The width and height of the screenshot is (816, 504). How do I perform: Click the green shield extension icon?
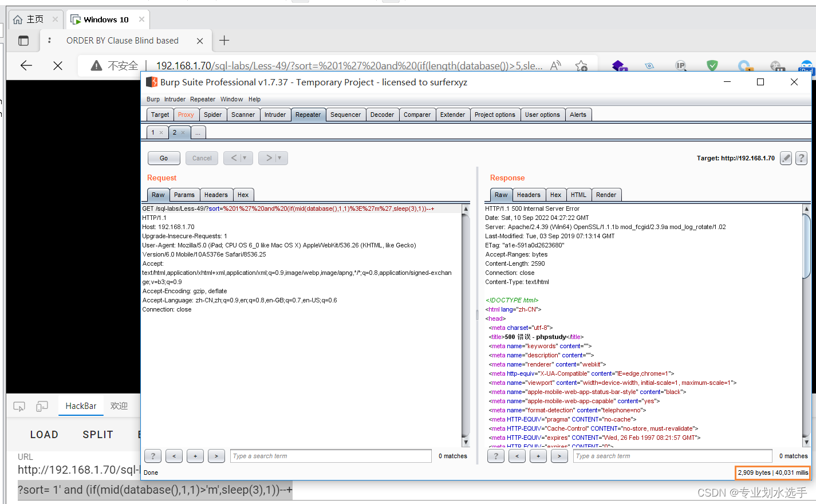[712, 66]
